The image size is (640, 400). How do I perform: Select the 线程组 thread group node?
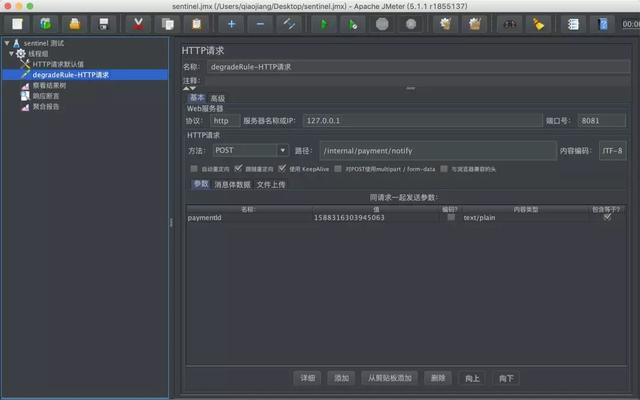pyautogui.click(x=38, y=53)
